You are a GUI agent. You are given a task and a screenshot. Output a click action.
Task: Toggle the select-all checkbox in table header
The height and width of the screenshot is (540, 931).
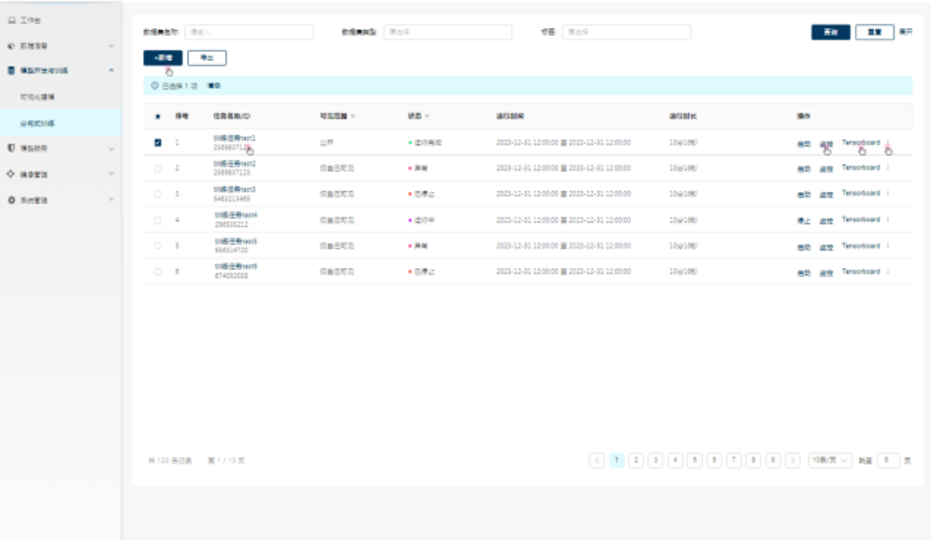coord(158,117)
